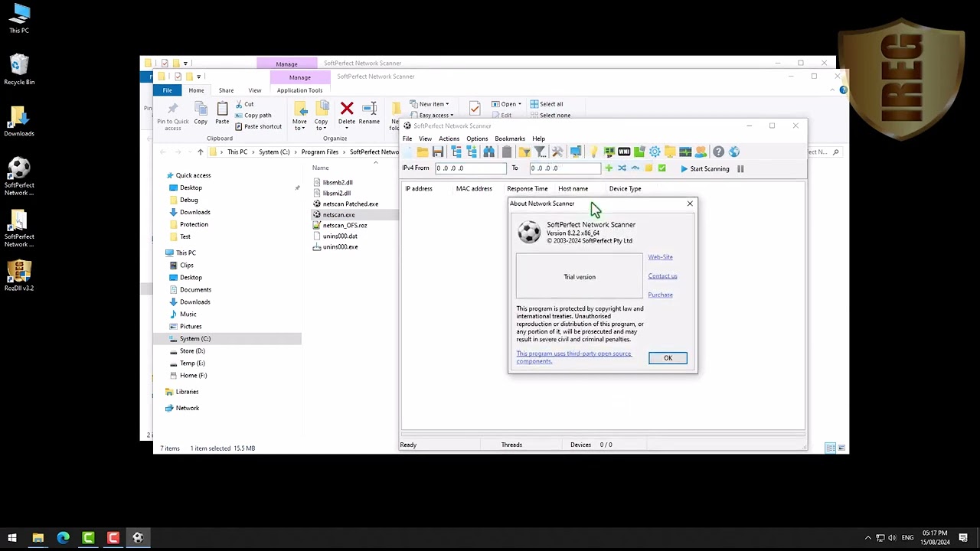The image size is (980, 551).
Task: Open the Copy to dropdown in Explorer ribbon
Action: (x=321, y=116)
